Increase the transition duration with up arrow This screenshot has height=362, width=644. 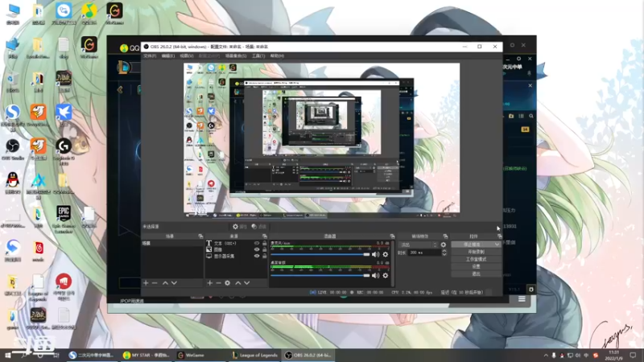pyautogui.click(x=444, y=251)
